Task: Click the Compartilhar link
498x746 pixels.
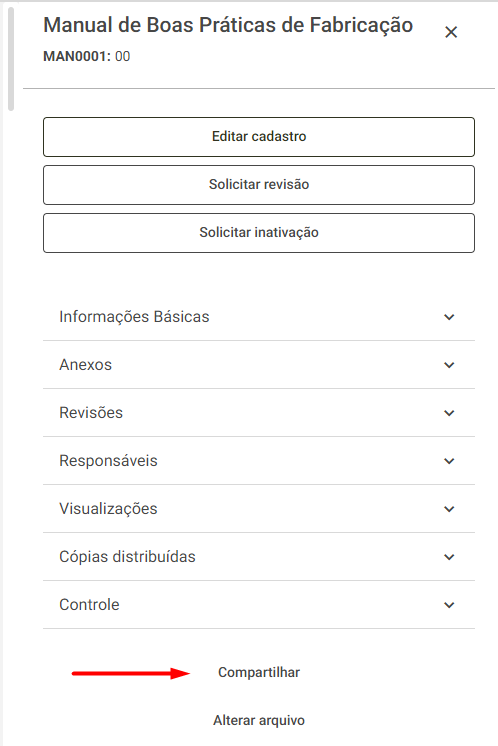Action: 259,672
